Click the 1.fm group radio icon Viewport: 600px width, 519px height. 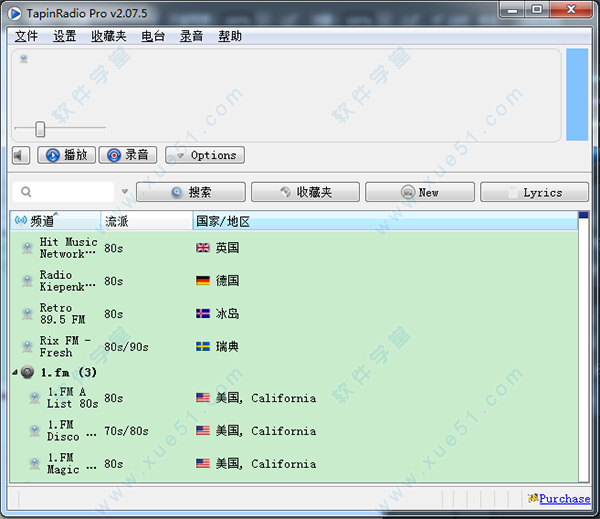click(x=28, y=372)
